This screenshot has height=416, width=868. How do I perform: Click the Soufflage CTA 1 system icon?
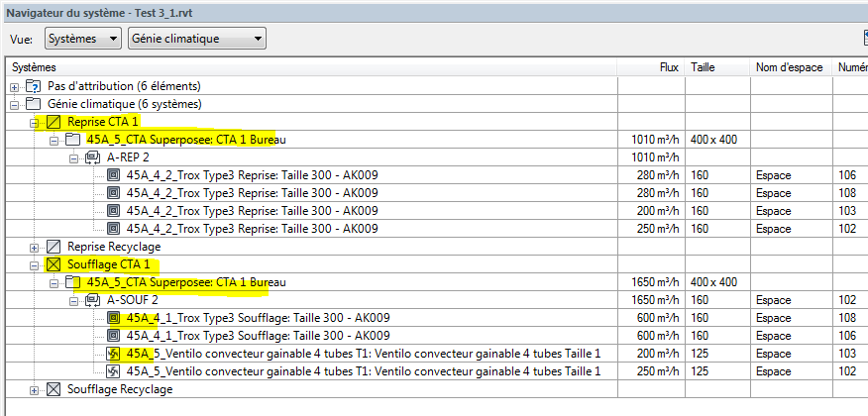pyautogui.click(x=54, y=264)
